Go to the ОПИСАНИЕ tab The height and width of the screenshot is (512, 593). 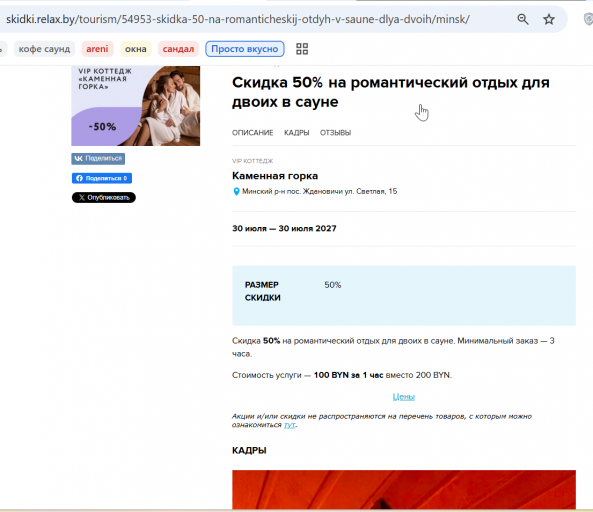tap(253, 133)
